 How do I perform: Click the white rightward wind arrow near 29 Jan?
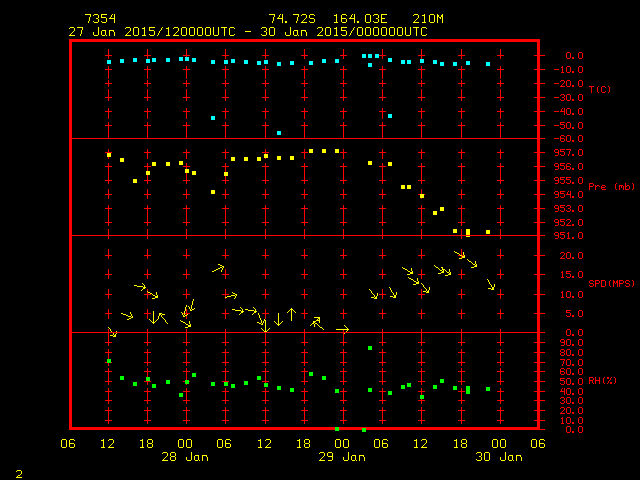(x=342, y=328)
